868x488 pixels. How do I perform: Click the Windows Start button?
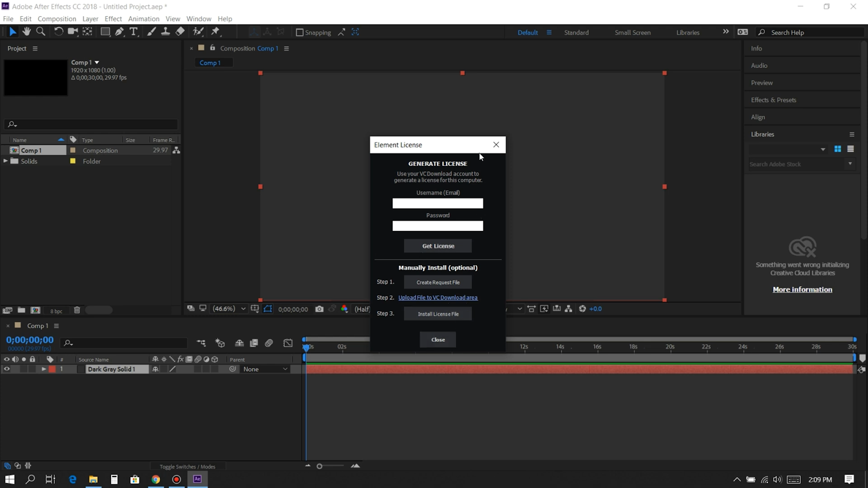tap(10, 479)
